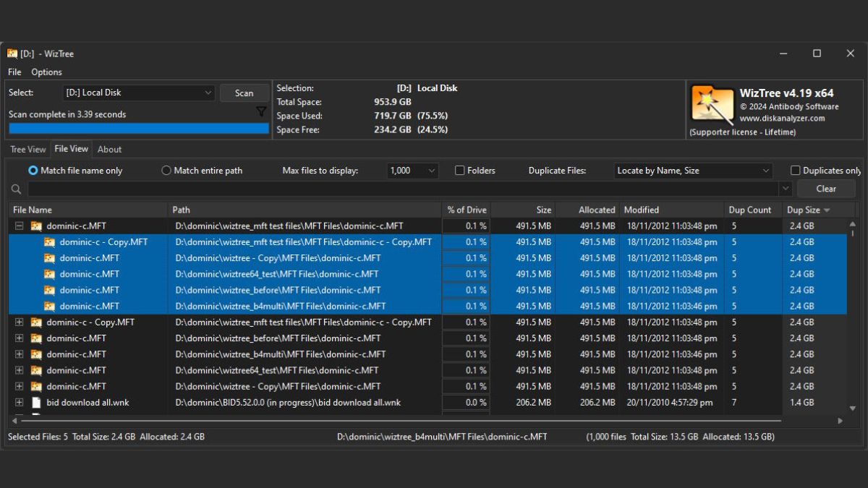The height and width of the screenshot is (488, 868).
Task: Click the file icon of highlighted wiztree_before row
Action: click(49, 290)
